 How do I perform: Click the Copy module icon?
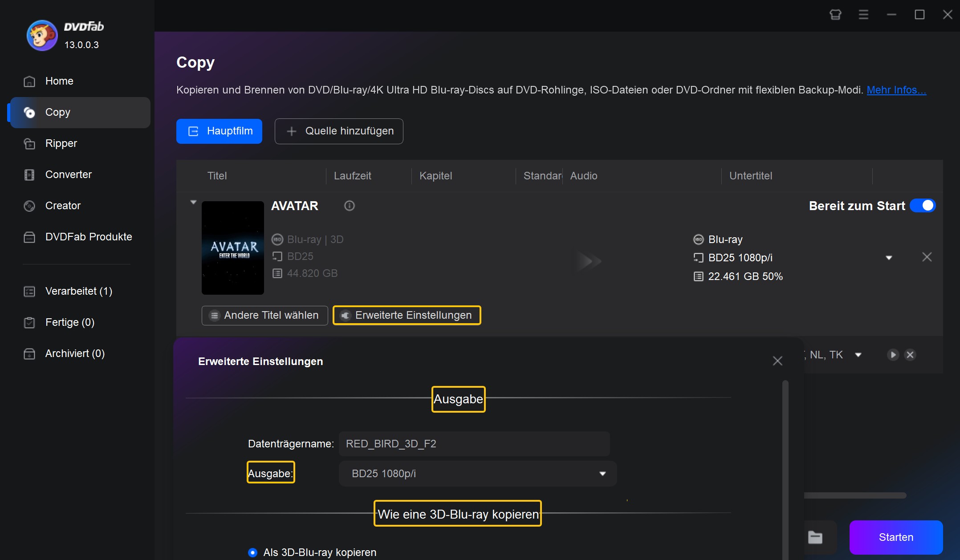click(29, 112)
